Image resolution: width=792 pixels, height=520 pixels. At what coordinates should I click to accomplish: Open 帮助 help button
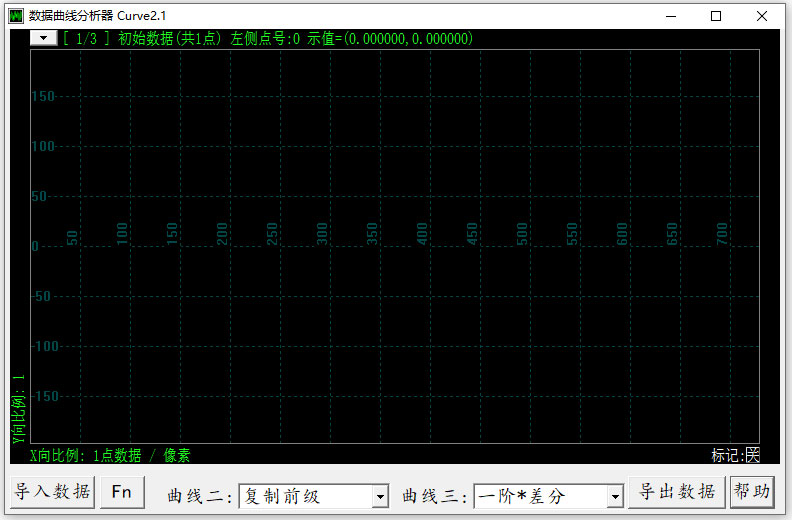tap(752, 492)
